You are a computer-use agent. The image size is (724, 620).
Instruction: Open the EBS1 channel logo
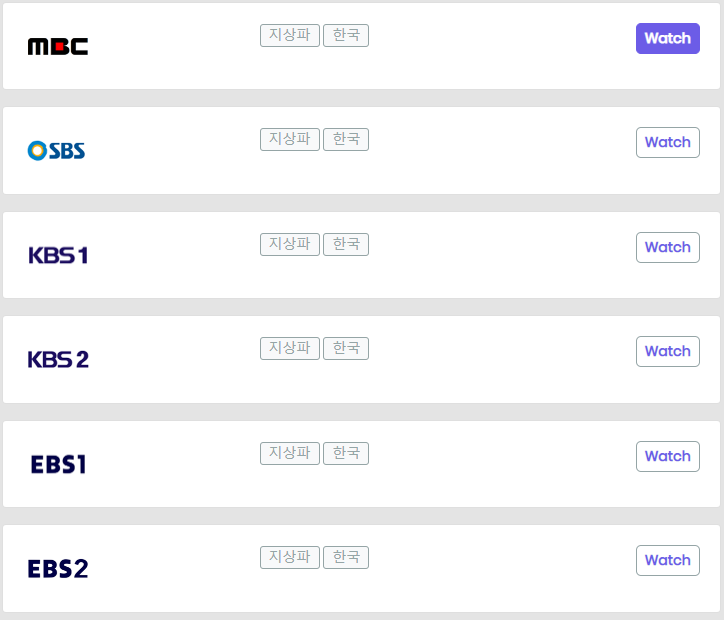[x=58, y=464]
